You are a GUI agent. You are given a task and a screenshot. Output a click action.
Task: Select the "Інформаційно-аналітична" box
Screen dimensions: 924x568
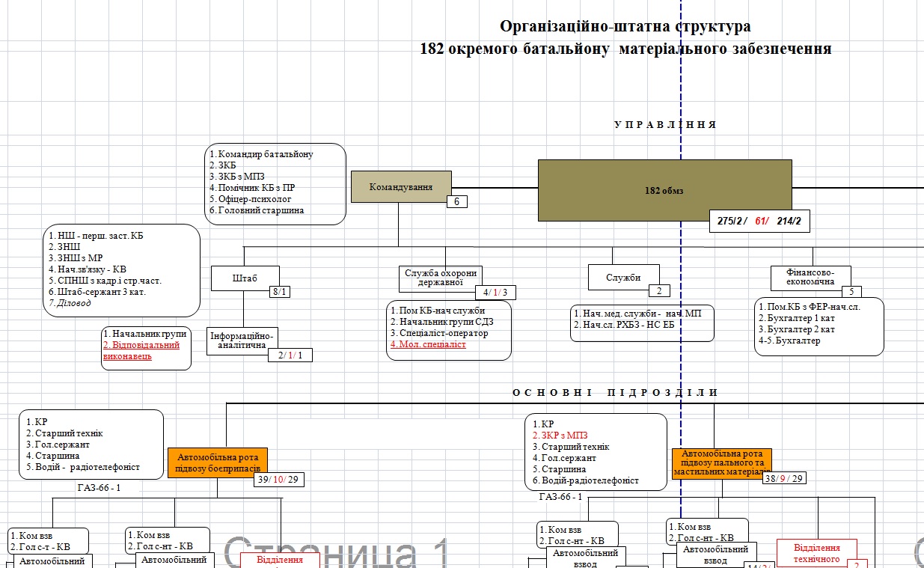coord(242,340)
